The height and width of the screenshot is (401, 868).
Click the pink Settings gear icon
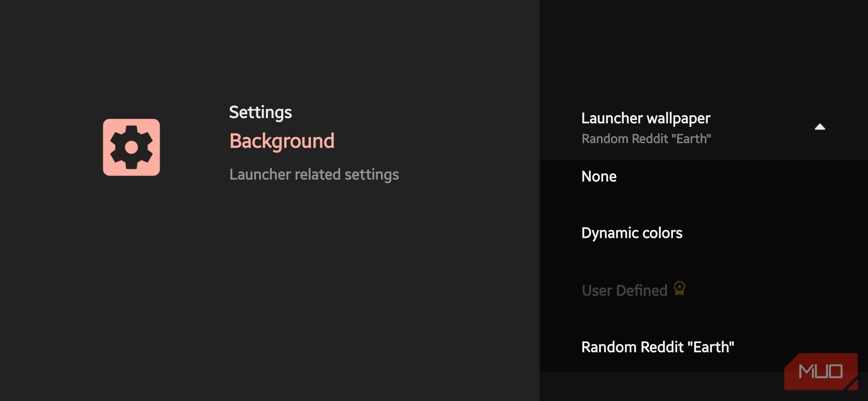131,147
